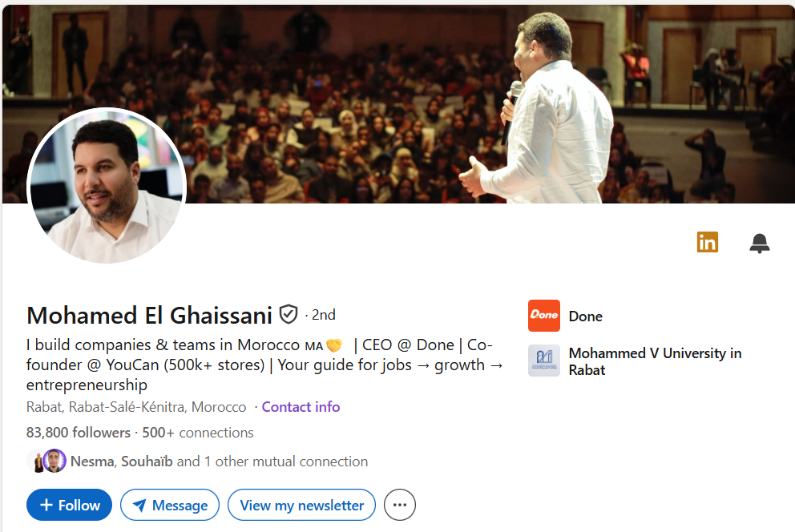
Task: View the 500+ connections link
Action: tap(198, 433)
